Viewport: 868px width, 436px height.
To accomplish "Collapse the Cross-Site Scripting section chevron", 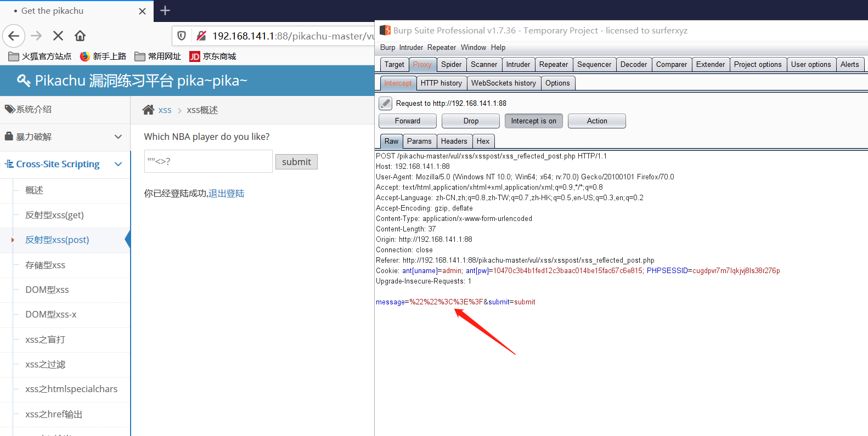I will coord(118,164).
